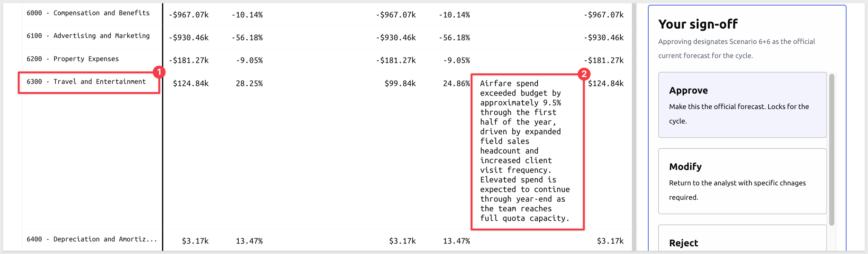Click the table's vertical scrollbar track
This screenshot has width=868, height=254.
pyautogui.click(x=634, y=127)
